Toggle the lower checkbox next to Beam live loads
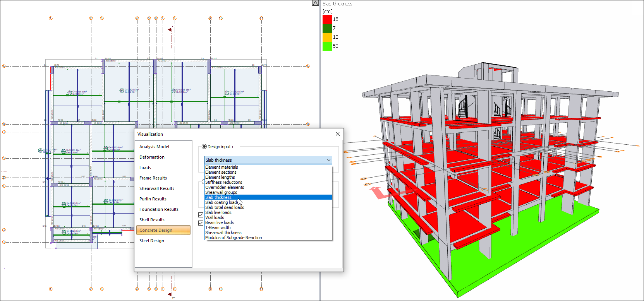The image size is (644, 301). click(201, 223)
